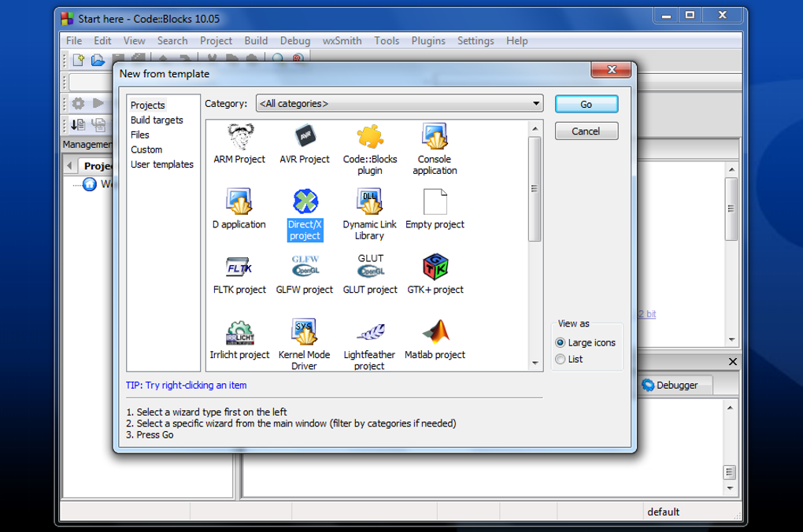Click the template list scrollbar thumb
The height and width of the screenshot is (532, 803).
(x=535, y=188)
